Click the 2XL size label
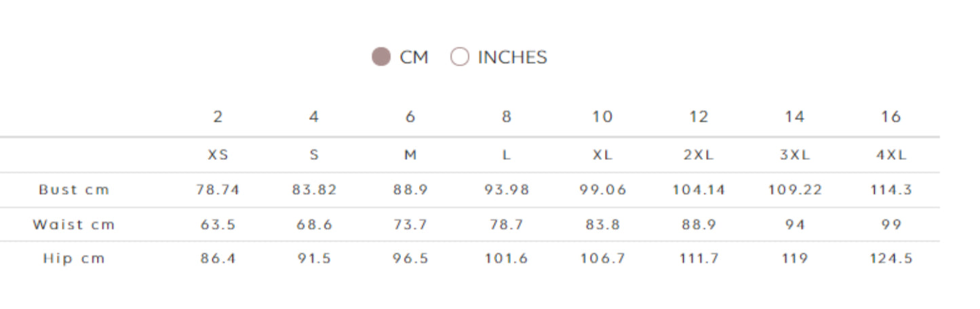Image resolution: width=980 pixels, height=309 pixels. (699, 154)
